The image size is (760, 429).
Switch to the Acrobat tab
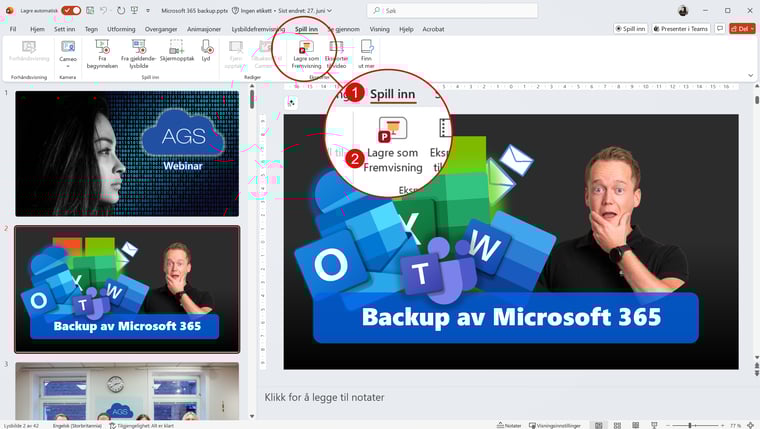pos(433,29)
